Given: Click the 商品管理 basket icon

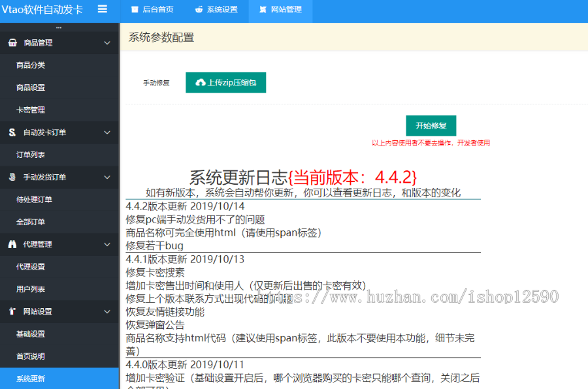Looking at the screenshot, I should (x=12, y=42).
